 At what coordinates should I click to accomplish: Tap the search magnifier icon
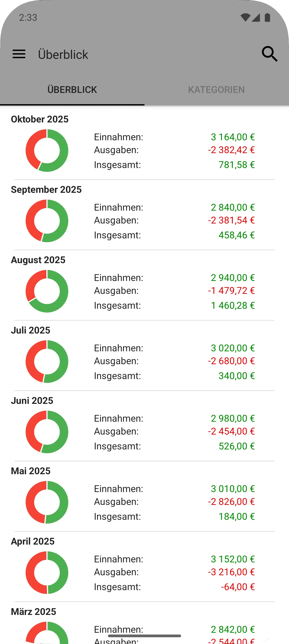(270, 54)
